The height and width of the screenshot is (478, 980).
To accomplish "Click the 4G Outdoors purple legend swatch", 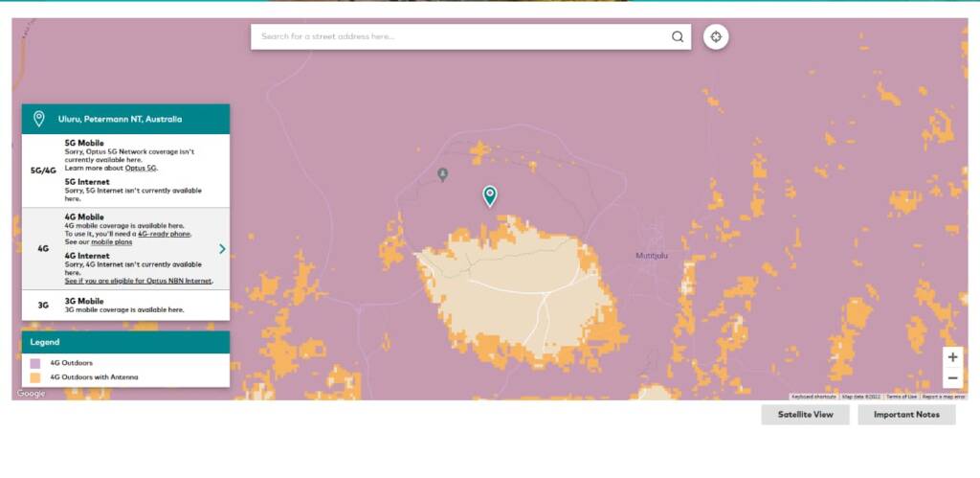I will coord(35,363).
